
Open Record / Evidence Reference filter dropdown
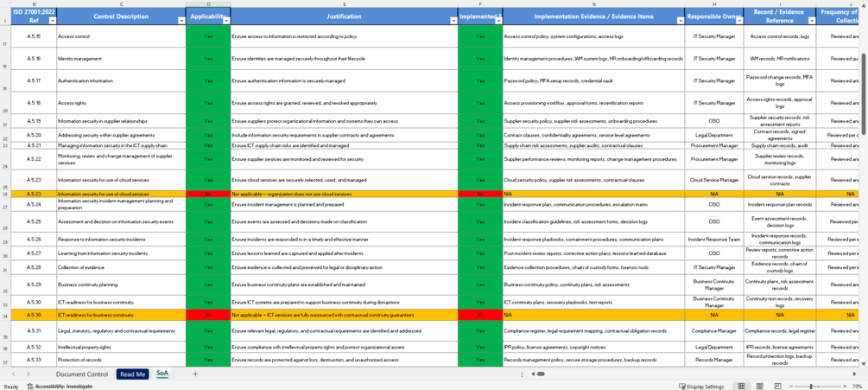pos(812,21)
